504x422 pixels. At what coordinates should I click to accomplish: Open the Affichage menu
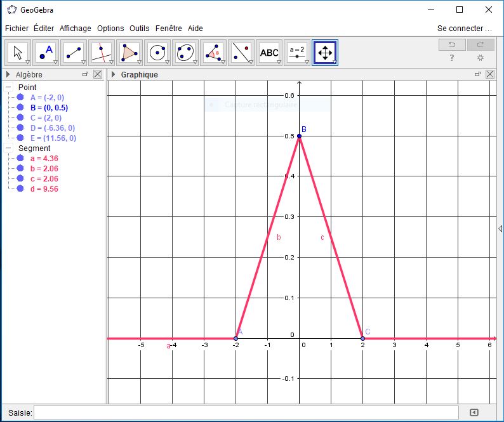pyautogui.click(x=75, y=29)
